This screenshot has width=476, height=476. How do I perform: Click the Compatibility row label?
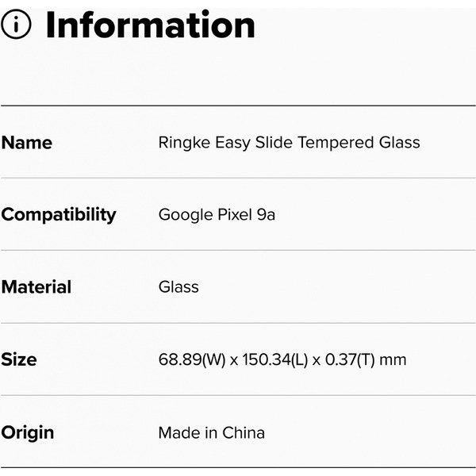[x=59, y=215]
